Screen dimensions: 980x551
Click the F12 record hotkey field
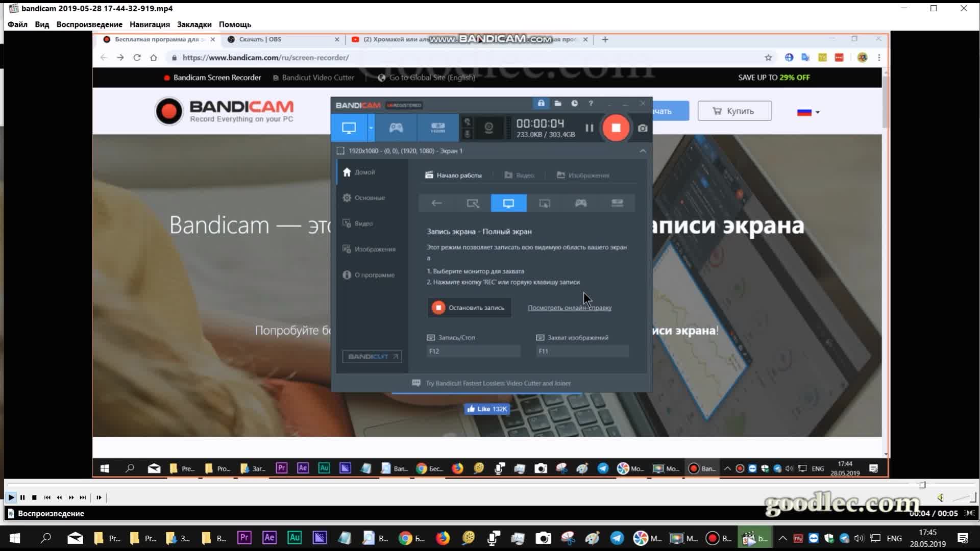pos(473,351)
